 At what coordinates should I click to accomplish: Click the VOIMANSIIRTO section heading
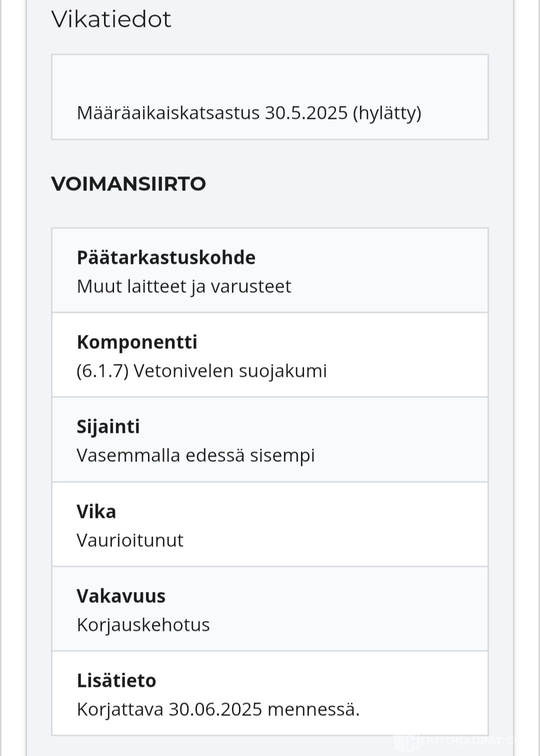(x=128, y=184)
